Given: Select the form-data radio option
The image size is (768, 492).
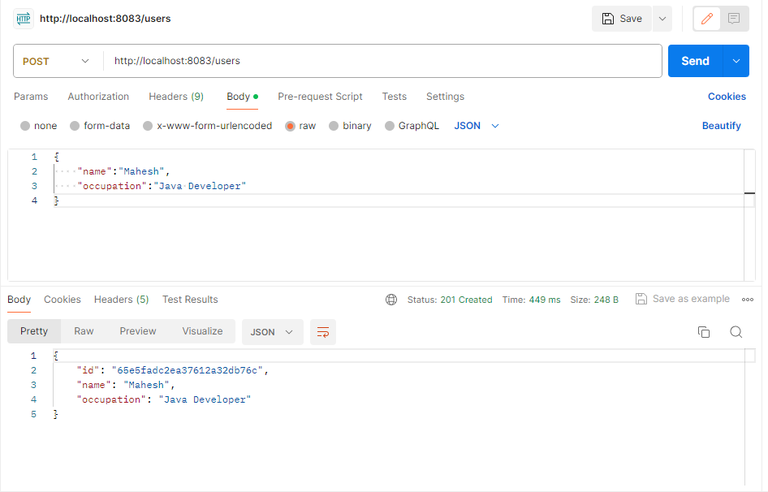Looking at the screenshot, I should point(75,126).
